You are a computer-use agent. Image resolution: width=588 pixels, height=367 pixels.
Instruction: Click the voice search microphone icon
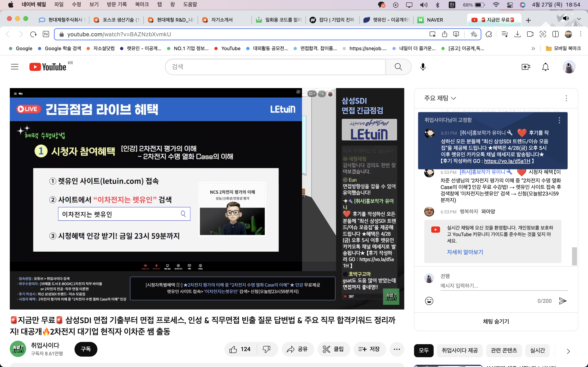pos(423,67)
